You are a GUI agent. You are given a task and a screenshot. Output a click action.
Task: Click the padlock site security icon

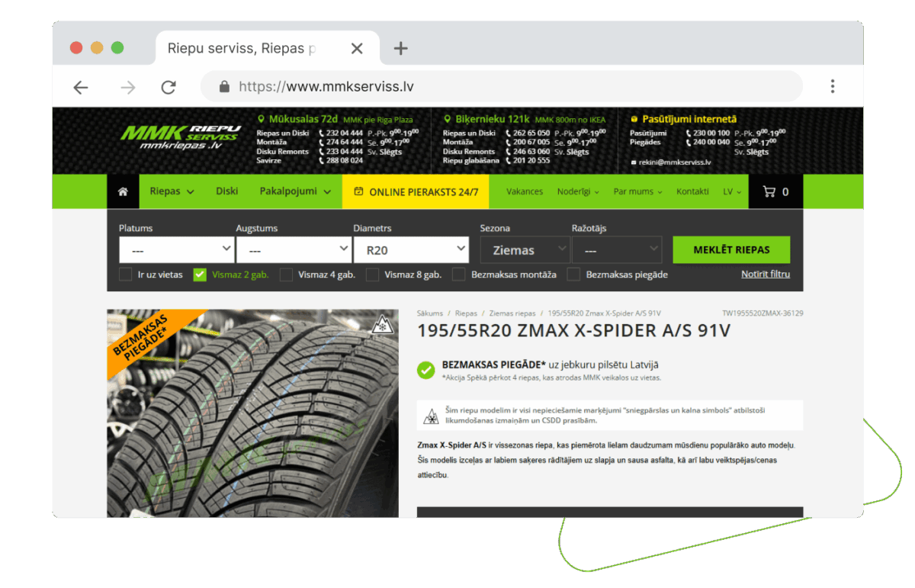coord(224,86)
